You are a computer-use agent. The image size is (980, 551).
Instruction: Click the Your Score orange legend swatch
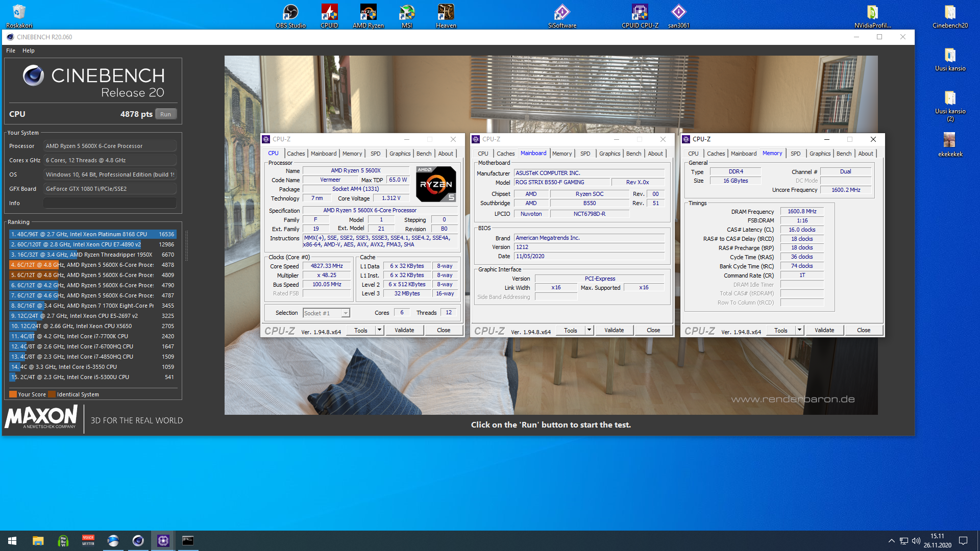[x=13, y=394]
